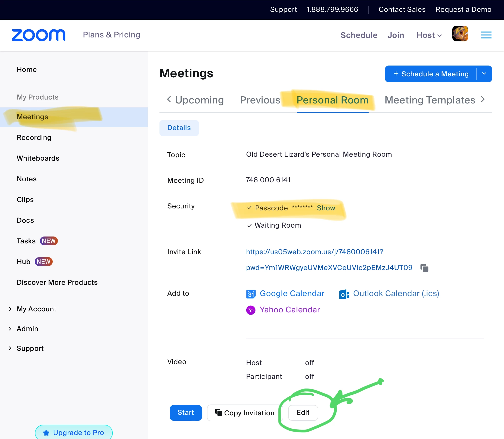
Task: Click the lizard profile avatar
Action: (x=460, y=34)
